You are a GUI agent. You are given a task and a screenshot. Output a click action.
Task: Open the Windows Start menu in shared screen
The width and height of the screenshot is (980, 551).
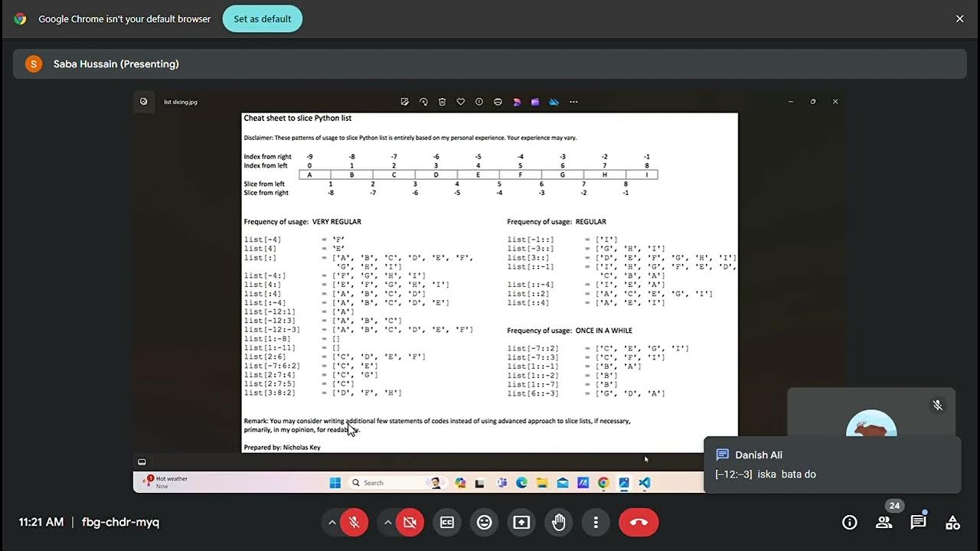tap(335, 482)
